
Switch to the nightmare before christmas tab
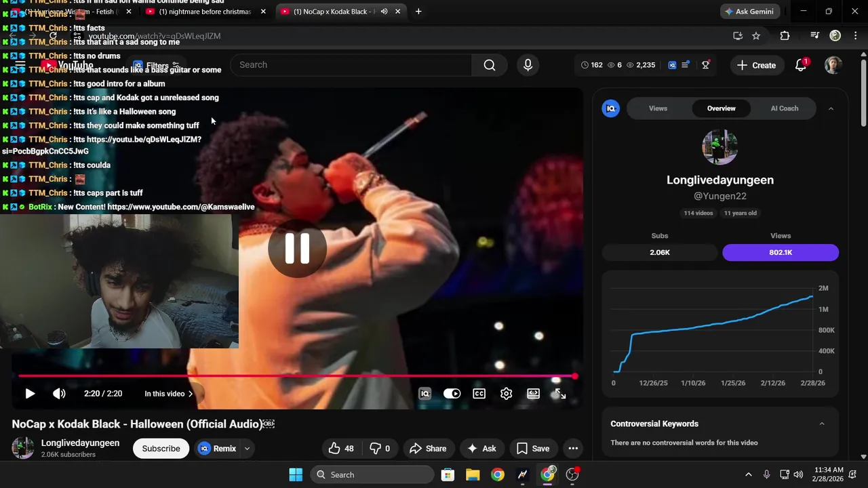pyautogui.click(x=204, y=12)
